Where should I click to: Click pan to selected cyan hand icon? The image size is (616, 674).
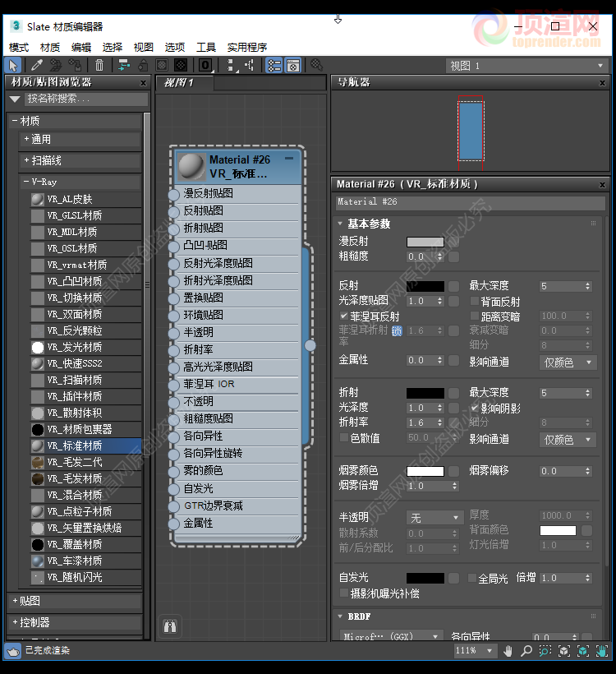tap(602, 651)
